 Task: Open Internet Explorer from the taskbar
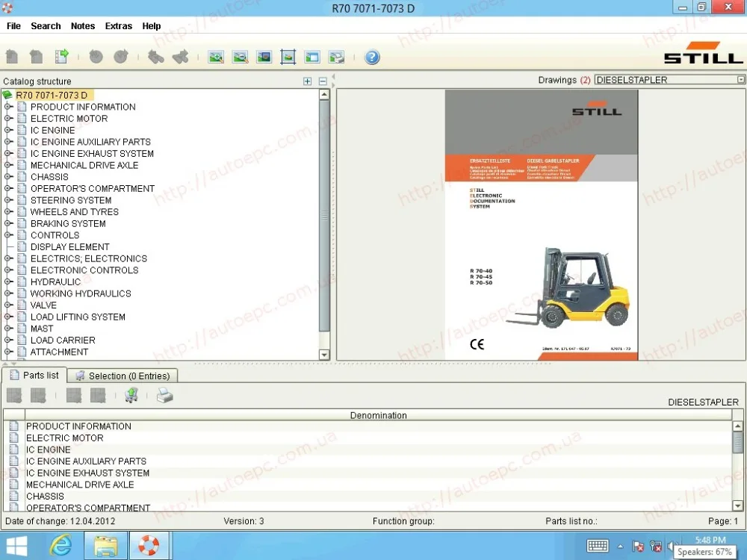(61, 546)
